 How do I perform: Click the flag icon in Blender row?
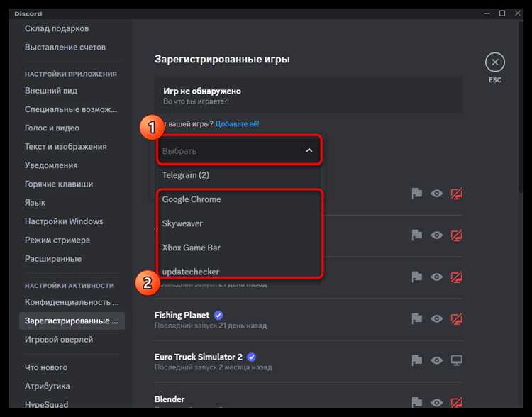tap(416, 402)
